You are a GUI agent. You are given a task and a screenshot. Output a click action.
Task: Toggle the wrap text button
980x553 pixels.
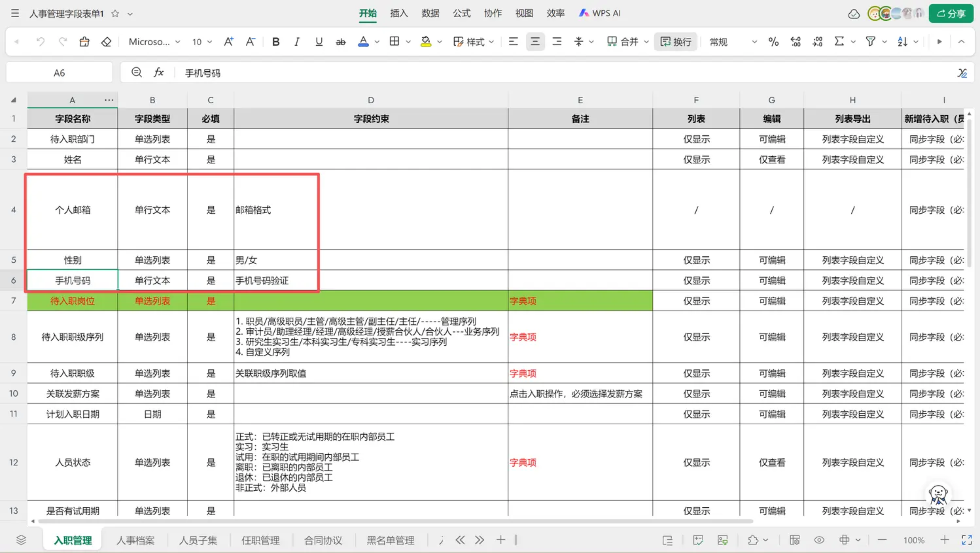point(676,41)
